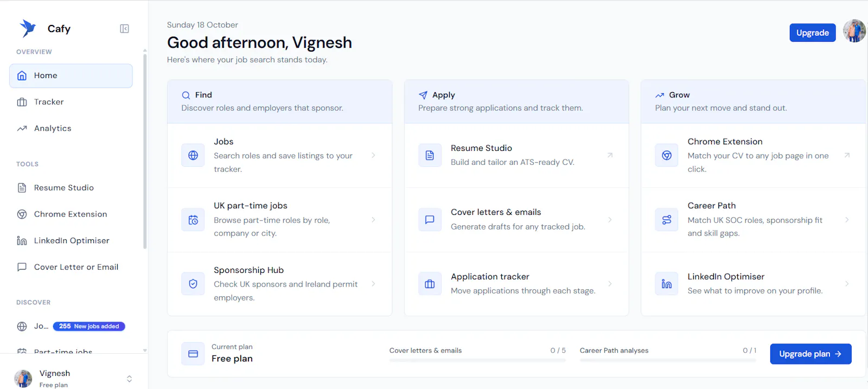Image resolution: width=868 pixels, height=389 pixels.
Task: Click the Upgrade plan button
Action: pyautogui.click(x=810, y=354)
